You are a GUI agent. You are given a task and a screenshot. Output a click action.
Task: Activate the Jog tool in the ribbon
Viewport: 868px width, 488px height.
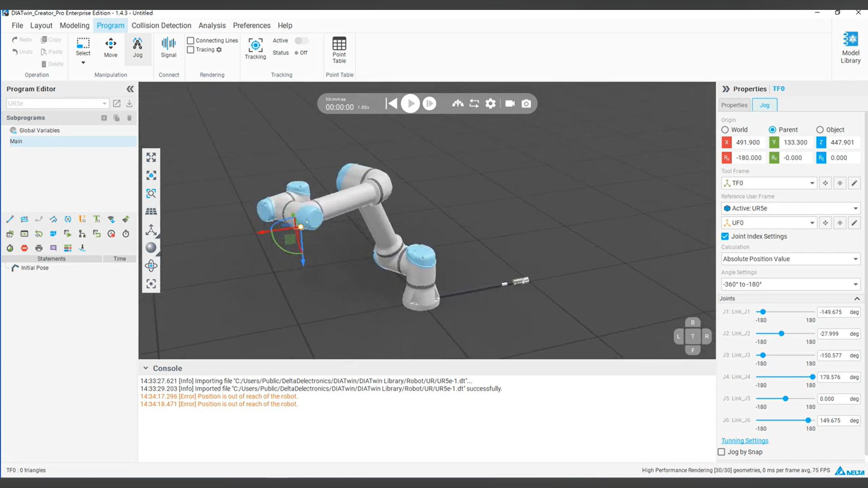(x=137, y=48)
